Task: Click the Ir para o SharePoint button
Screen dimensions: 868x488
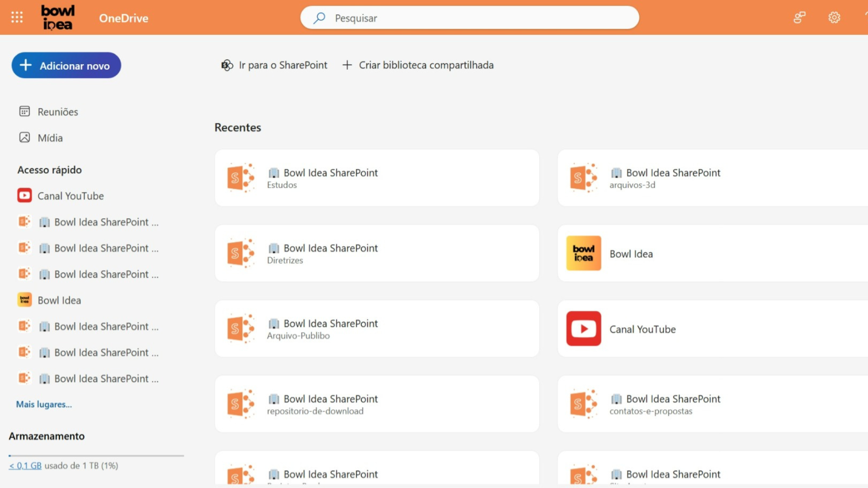Action: point(274,65)
